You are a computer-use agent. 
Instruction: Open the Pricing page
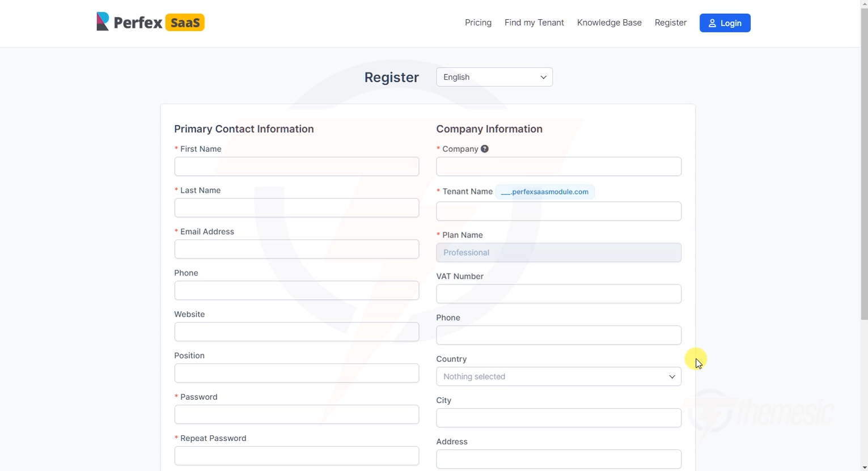tap(478, 23)
